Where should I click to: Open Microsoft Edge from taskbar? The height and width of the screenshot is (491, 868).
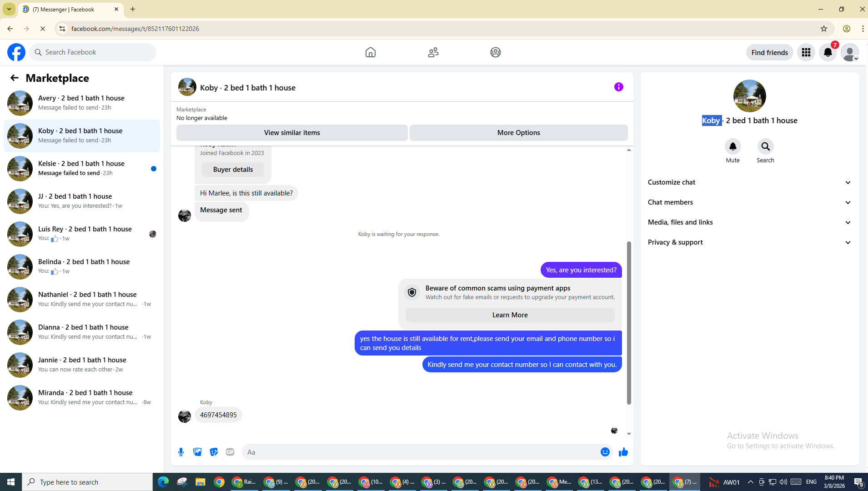click(163, 482)
